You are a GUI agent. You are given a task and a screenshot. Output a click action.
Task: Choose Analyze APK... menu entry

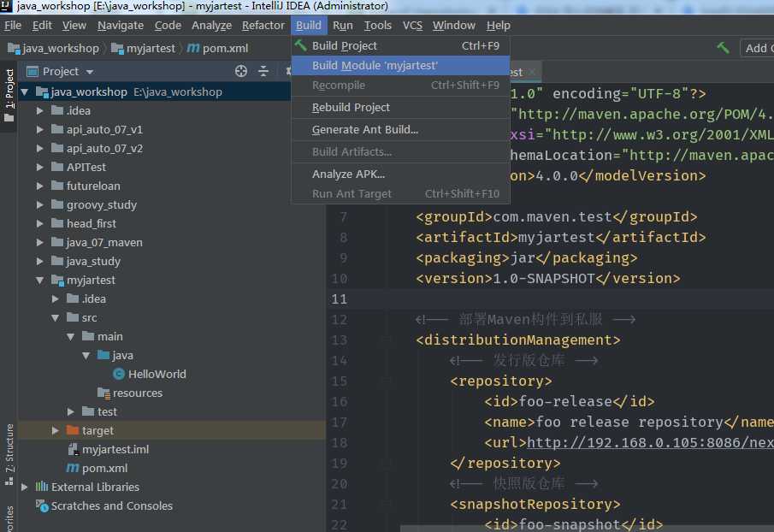click(x=400, y=174)
